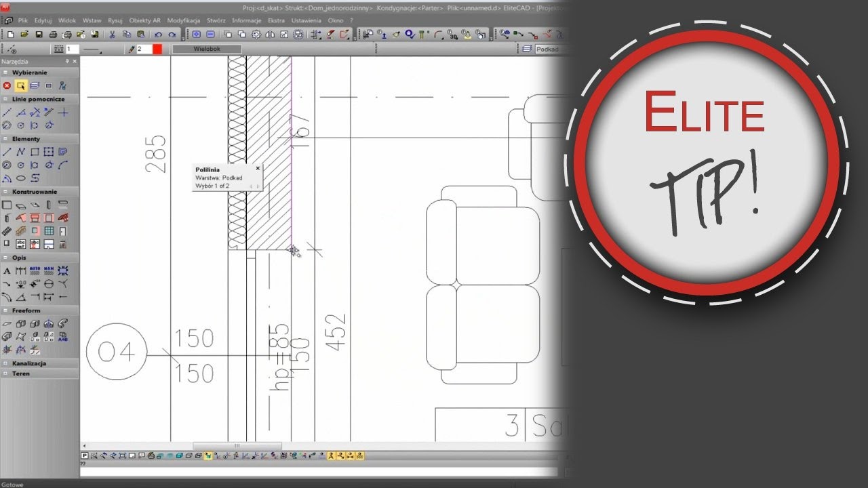Click the line weight field showing 1
This screenshot has height=488, width=868.
click(73, 49)
